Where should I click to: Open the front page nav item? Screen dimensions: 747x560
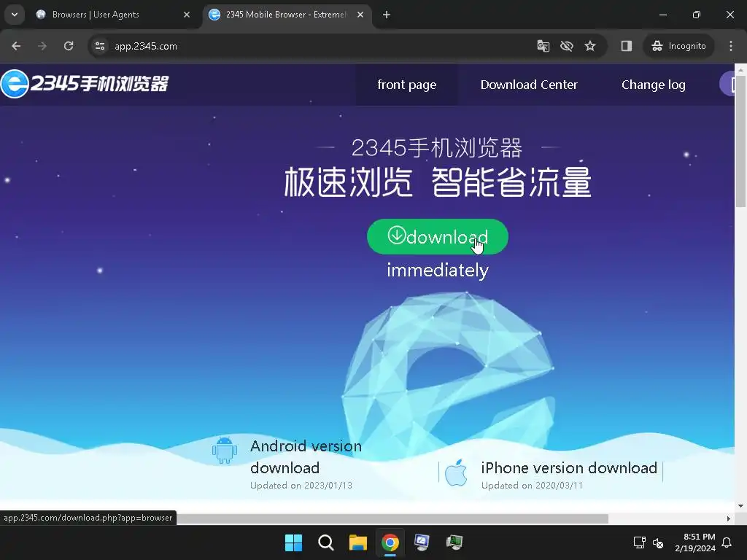click(407, 85)
